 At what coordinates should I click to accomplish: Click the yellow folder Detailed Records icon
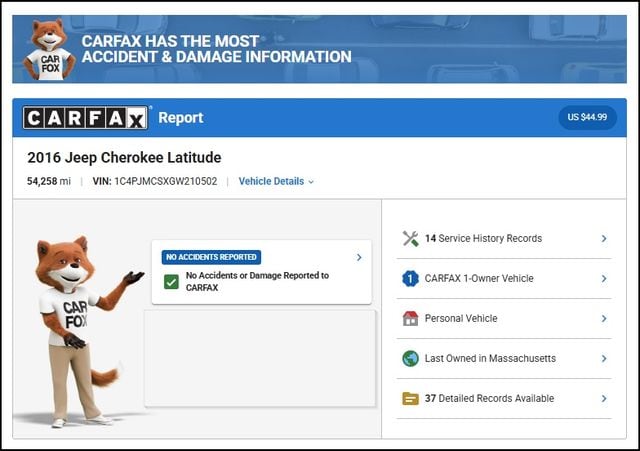410,398
